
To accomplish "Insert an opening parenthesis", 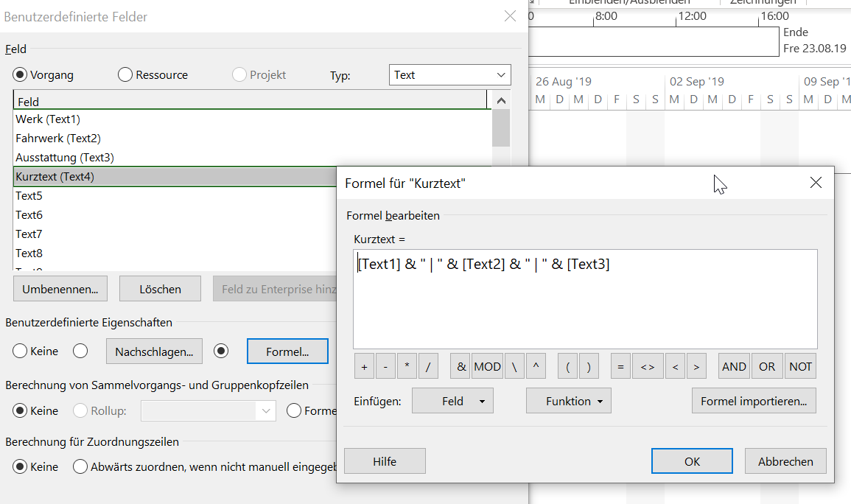I will [x=568, y=366].
